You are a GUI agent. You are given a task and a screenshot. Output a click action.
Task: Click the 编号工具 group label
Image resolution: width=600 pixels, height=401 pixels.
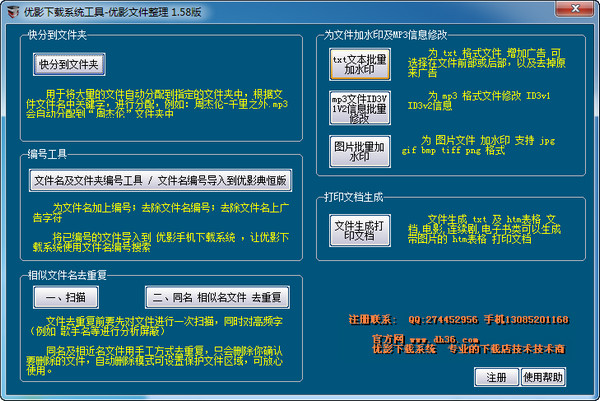(47, 154)
